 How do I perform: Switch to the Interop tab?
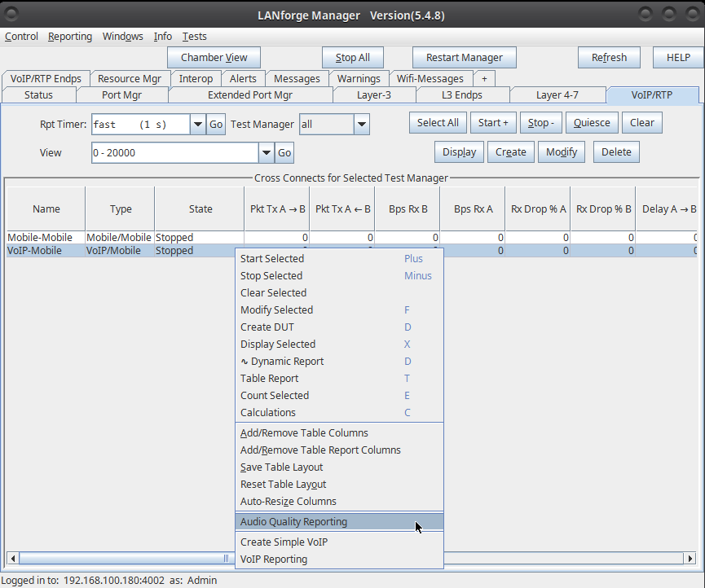(x=196, y=79)
